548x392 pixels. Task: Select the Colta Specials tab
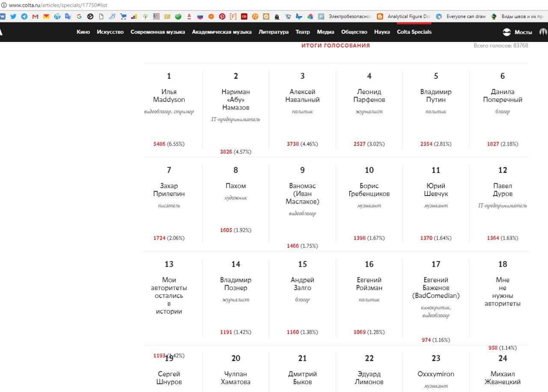click(x=414, y=32)
